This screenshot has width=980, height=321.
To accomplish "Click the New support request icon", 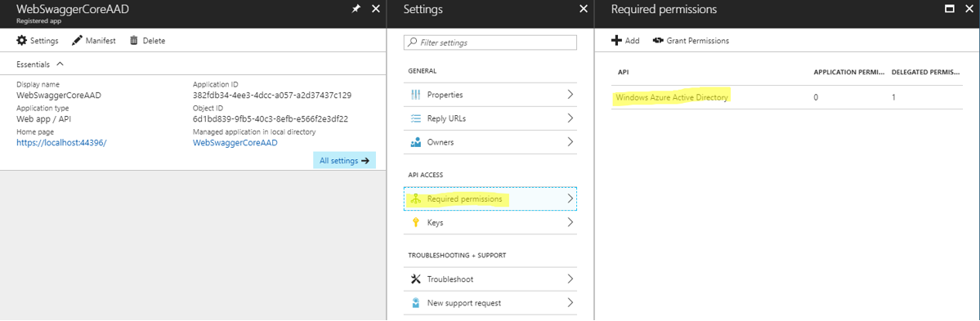I will tap(416, 303).
